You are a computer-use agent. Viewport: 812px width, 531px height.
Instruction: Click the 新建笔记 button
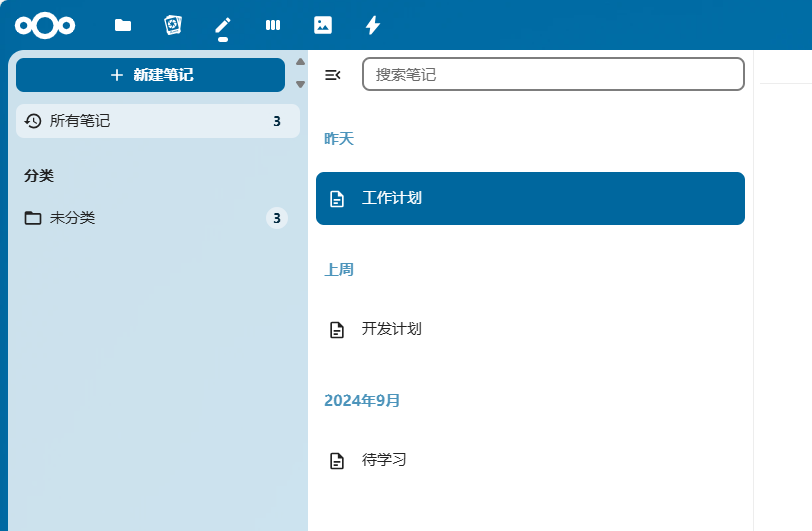151,75
